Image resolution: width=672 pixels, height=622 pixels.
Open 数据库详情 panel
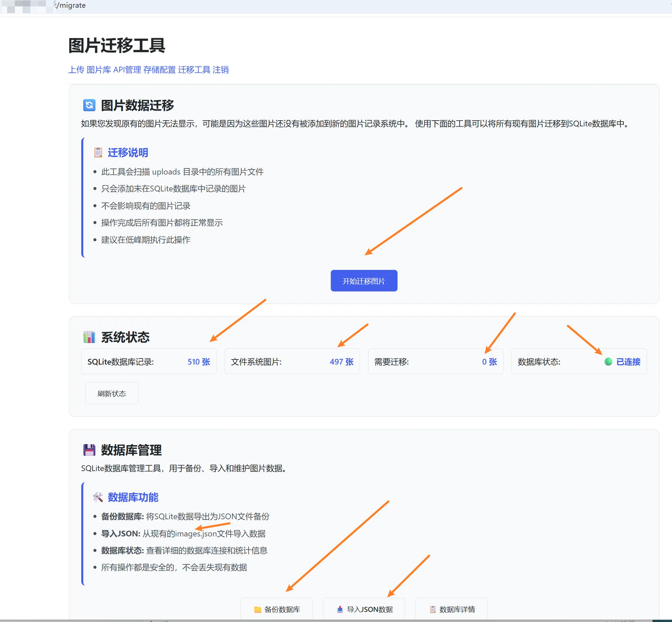coord(451,609)
